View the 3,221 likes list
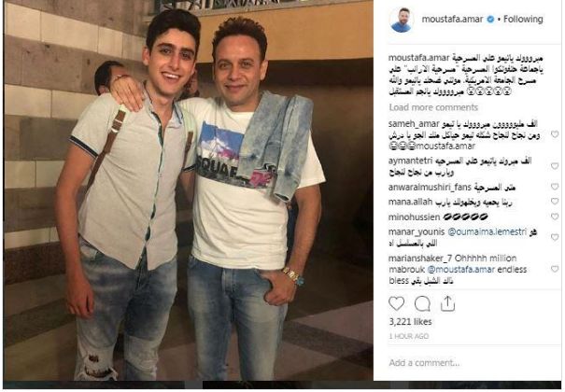 coord(410,321)
